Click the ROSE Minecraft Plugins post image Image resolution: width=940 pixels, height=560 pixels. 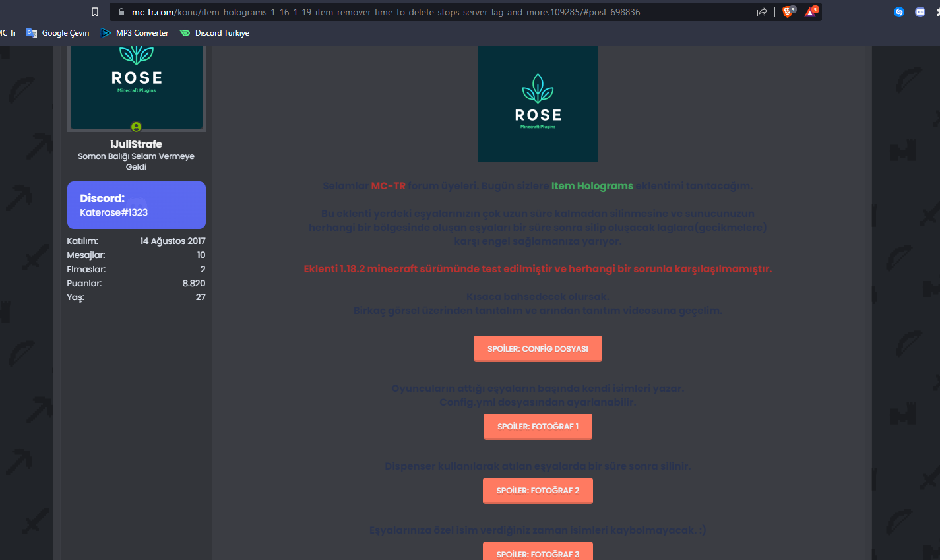click(x=538, y=104)
